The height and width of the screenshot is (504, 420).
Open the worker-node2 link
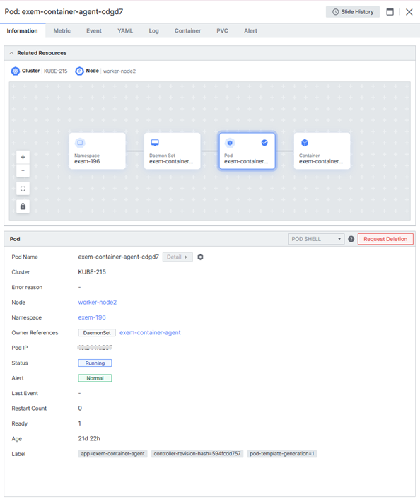[98, 302]
